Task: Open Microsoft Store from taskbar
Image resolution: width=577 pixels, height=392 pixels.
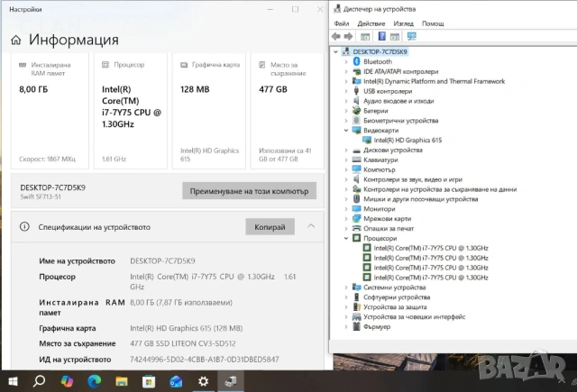Action: click(149, 381)
